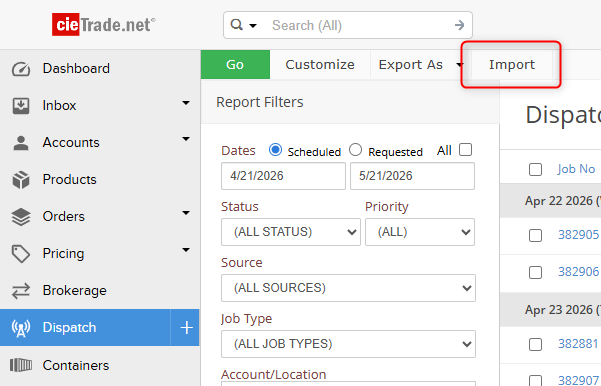The image size is (601, 386).
Task: Click the Apr 23 2026 group row
Action: (550, 310)
